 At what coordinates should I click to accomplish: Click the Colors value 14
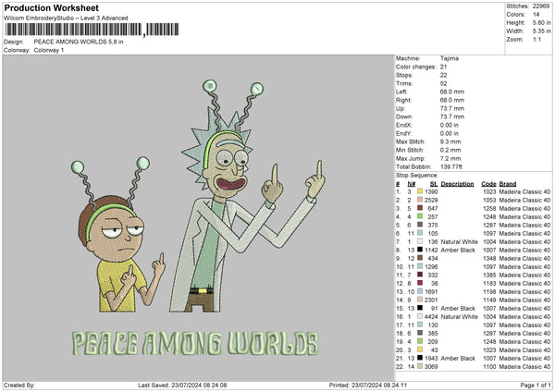click(x=536, y=15)
